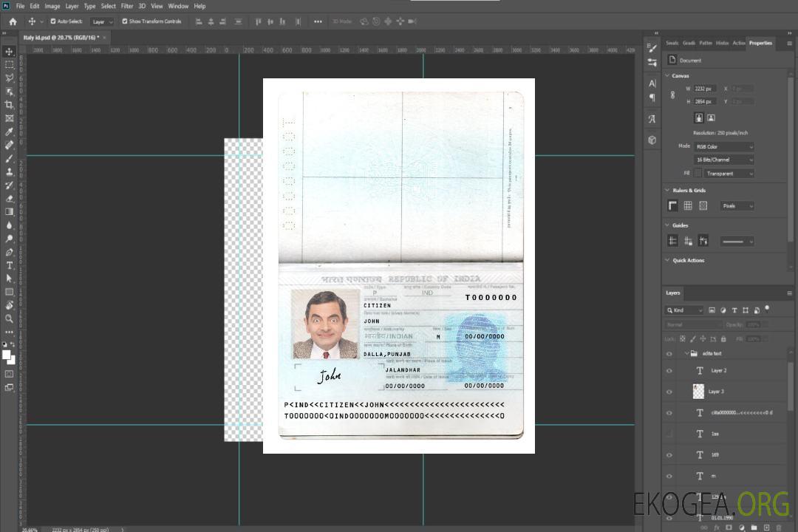Open the Properties panel menu button

pos(789,44)
